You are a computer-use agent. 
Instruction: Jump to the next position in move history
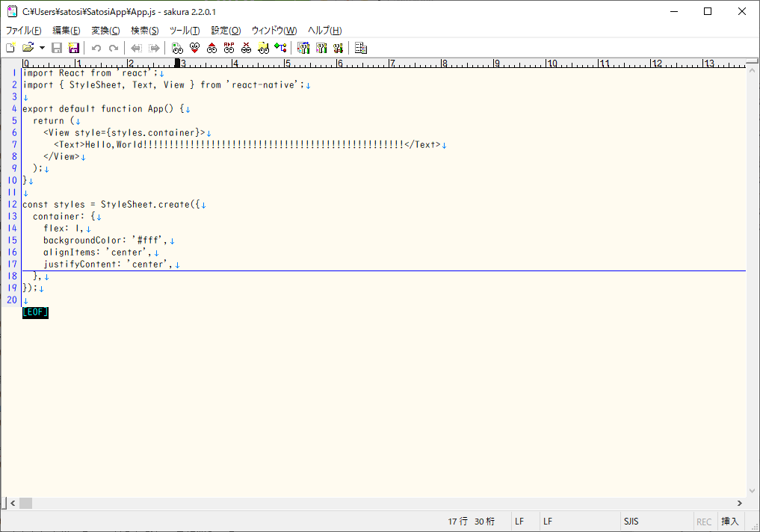(x=154, y=48)
